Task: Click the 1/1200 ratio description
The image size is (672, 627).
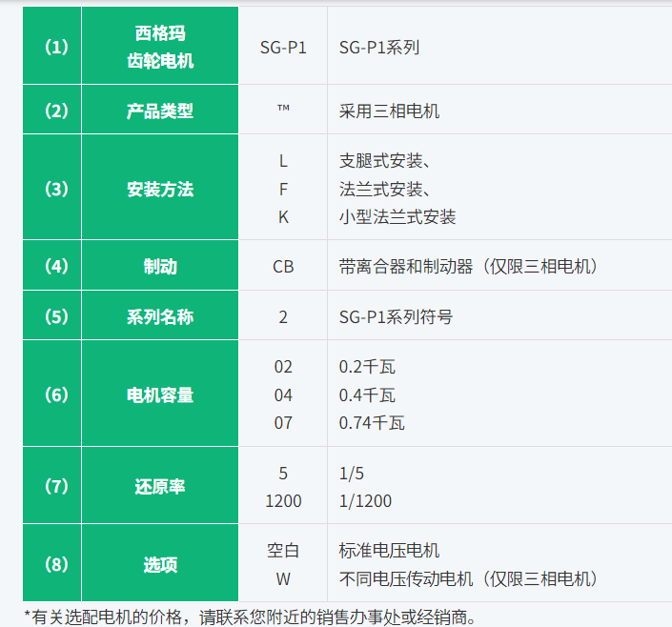Action: tap(365, 501)
